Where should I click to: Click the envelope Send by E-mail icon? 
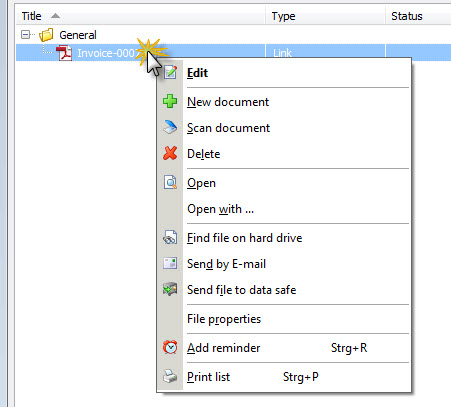point(170,263)
